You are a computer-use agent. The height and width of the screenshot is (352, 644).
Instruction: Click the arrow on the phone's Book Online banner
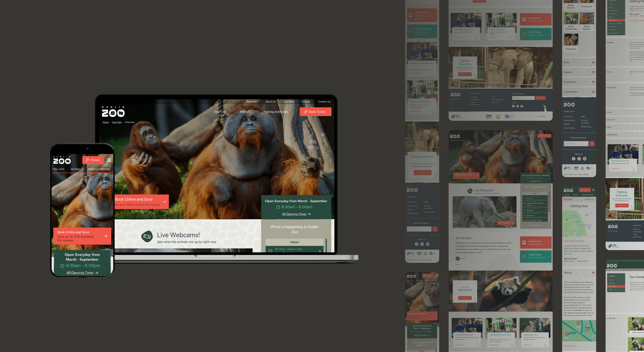(105, 236)
